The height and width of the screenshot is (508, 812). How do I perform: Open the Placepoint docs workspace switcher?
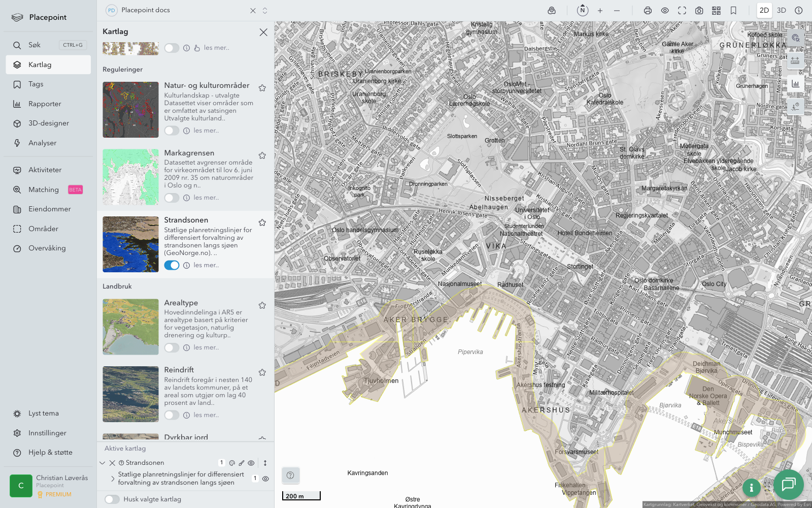coord(265,10)
